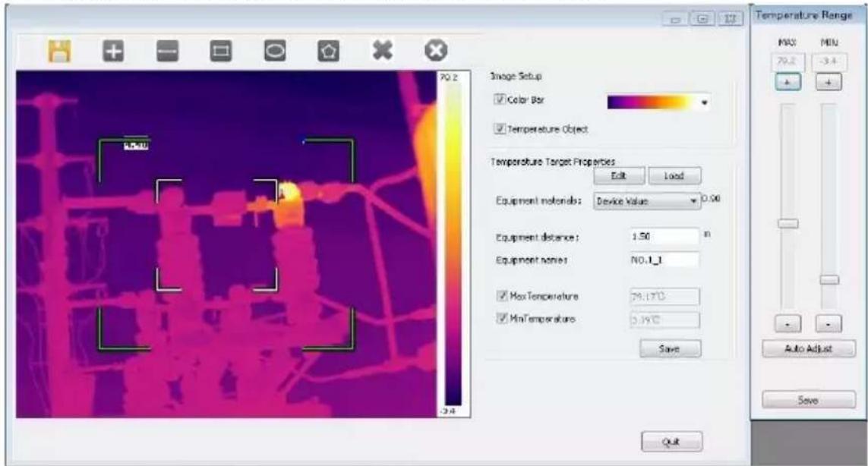The width and height of the screenshot is (868, 466).
Task: Click the Max Temperature value field
Action: (x=664, y=296)
